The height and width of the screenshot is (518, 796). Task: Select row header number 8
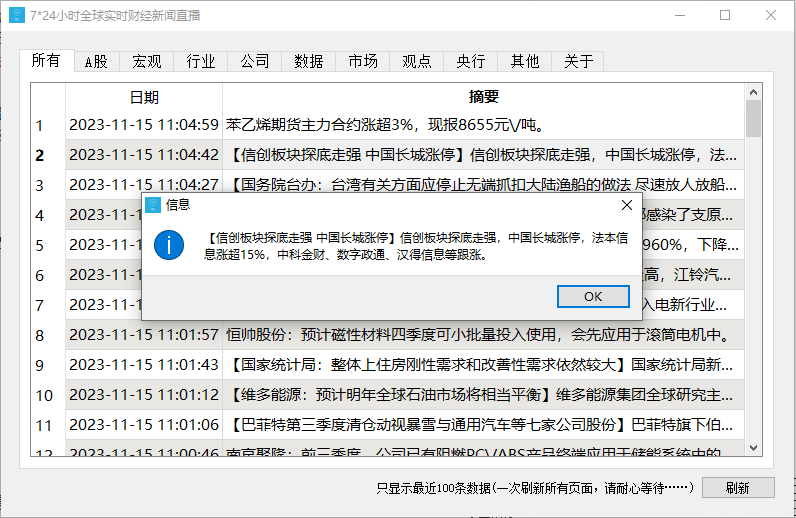48,335
